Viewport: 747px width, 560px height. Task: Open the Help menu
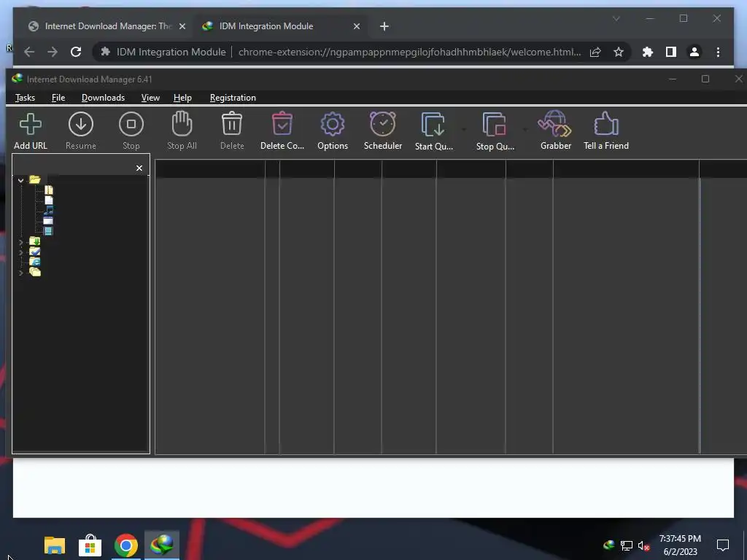[182, 98]
